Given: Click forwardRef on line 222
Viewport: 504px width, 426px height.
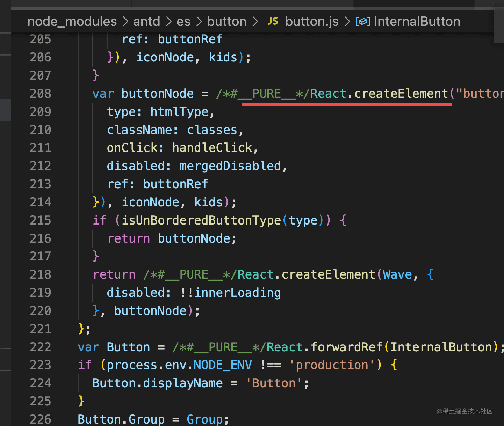Looking at the screenshot, I should (x=347, y=347).
